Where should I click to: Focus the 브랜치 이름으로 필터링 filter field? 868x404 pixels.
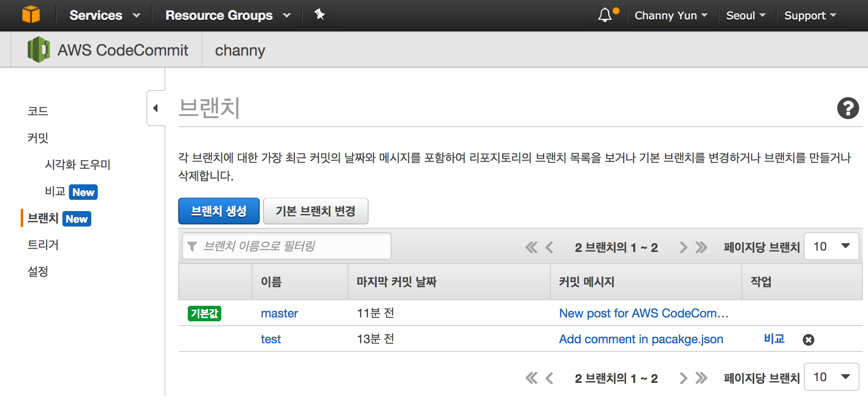pyautogui.click(x=287, y=246)
